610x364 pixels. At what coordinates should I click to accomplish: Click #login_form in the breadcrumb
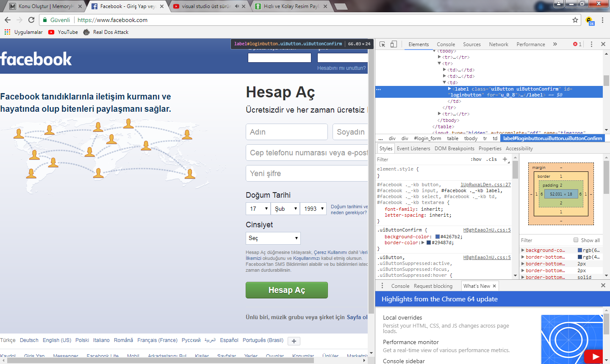click(x=427, y=138)
